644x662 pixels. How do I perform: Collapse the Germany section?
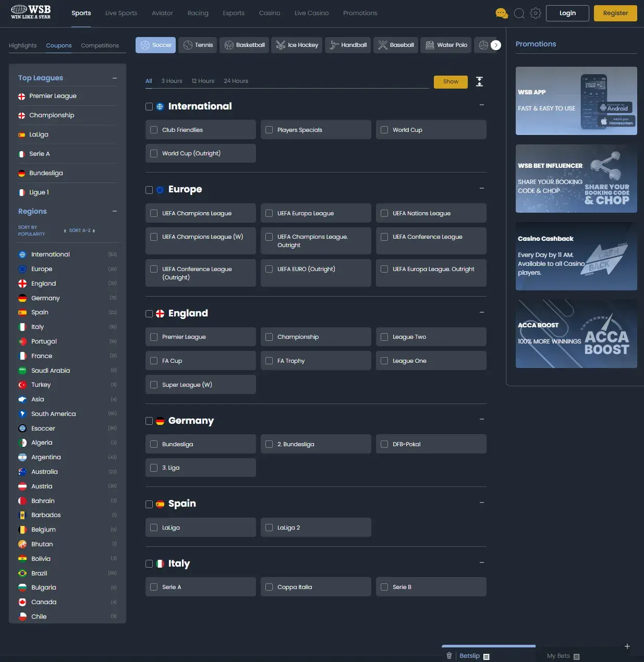point(482,419)
